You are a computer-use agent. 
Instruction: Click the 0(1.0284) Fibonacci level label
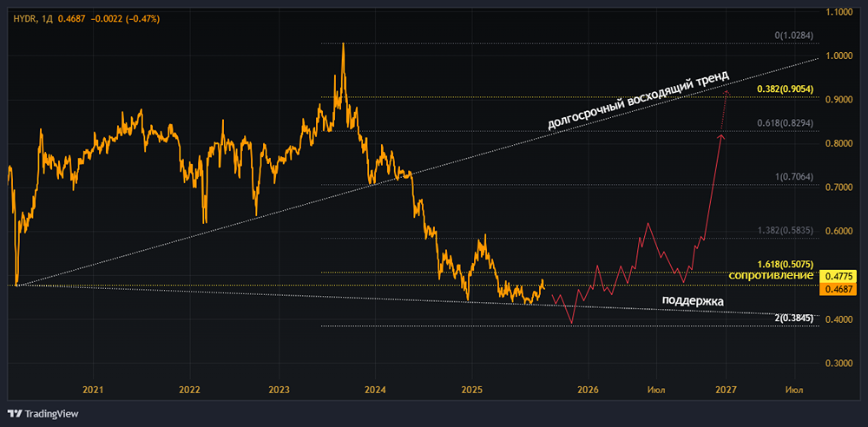[x=793, y=36]
